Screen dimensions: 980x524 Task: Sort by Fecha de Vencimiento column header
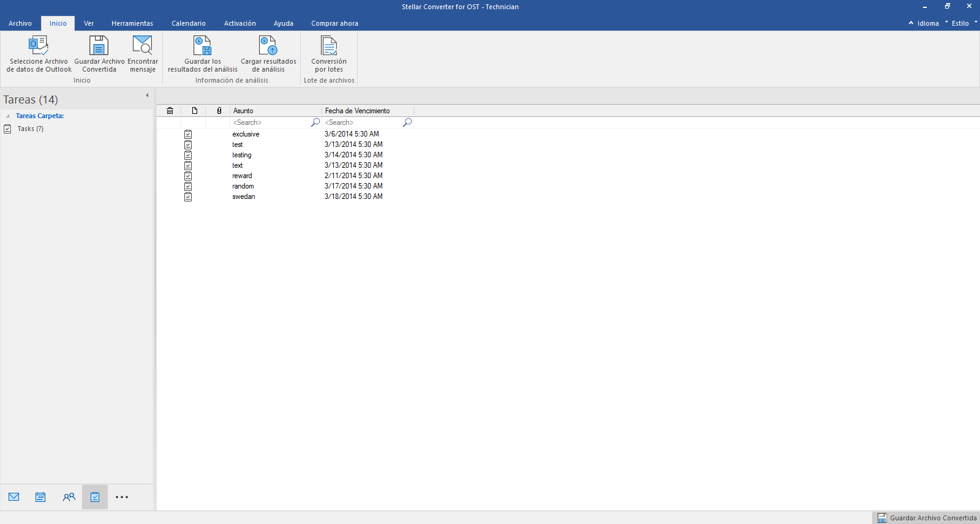367,111
